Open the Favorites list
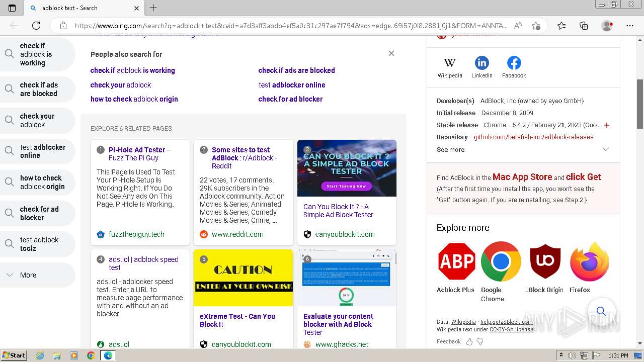The image size is (644, 362). click(x=561, y=26)
